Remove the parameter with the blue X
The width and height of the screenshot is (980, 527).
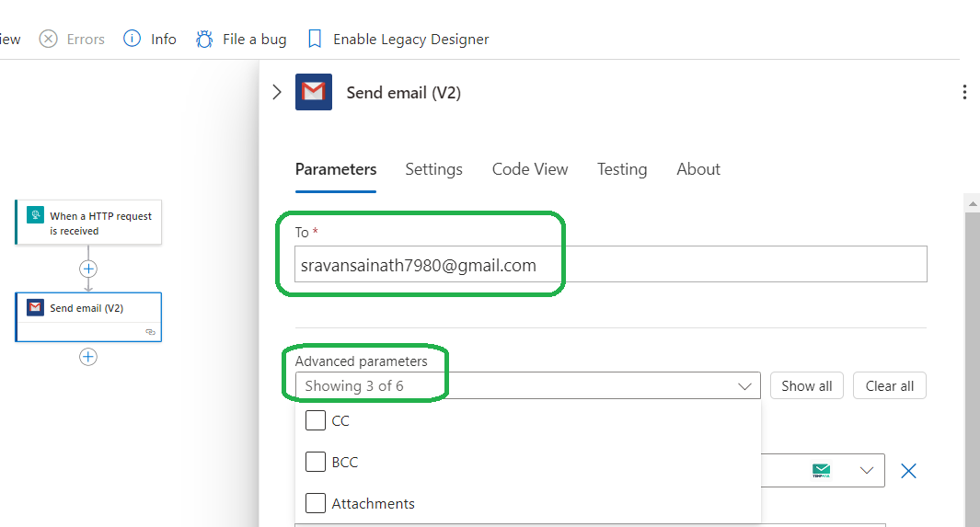(908, 471)
